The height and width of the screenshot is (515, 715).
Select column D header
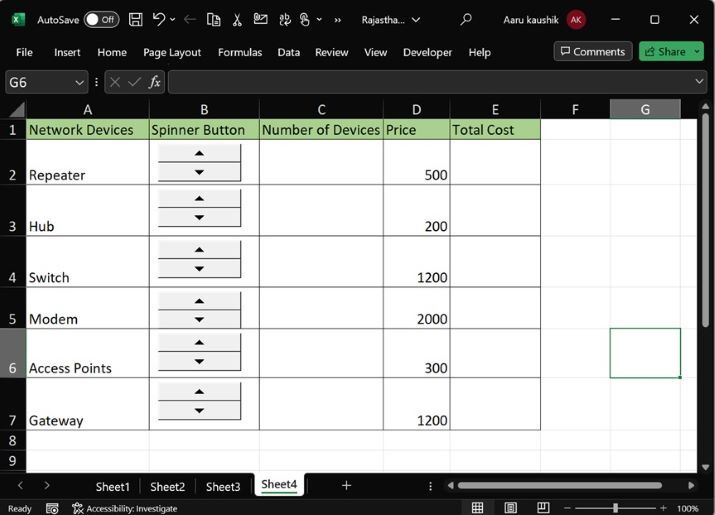(x=416, y=110)
